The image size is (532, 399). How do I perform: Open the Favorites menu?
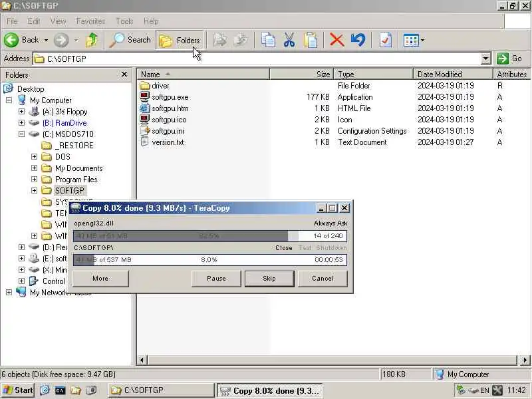point(90,21)
